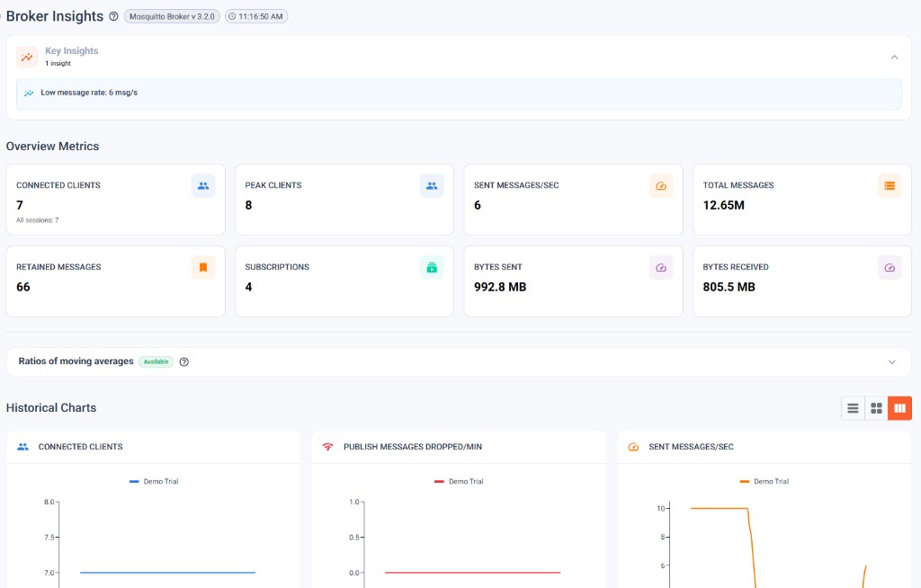Viewport: 921px width, 588px height.
Task: Click the Retained Messages value 66
Action: click(22, 287)
